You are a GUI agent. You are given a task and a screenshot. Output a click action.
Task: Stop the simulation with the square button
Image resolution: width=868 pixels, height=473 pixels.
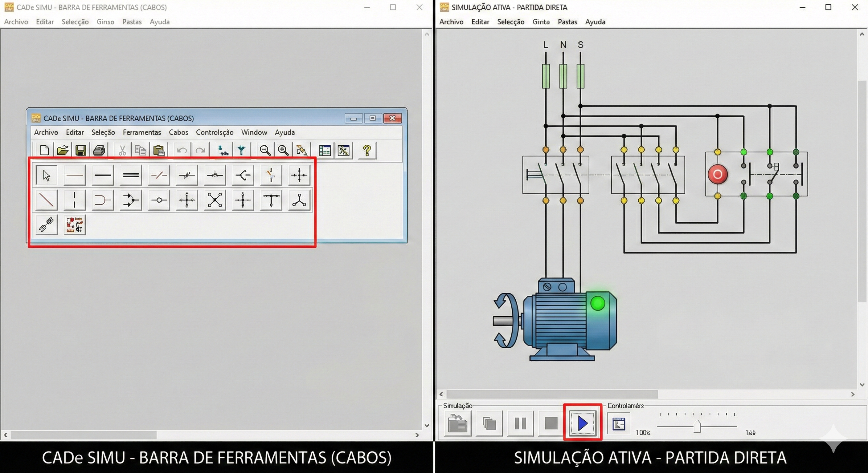click(551, 423)
